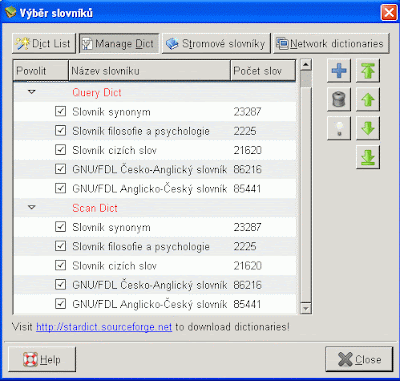Uncheck Slovník filosofie a psychologie under Query Dict
The image size is (400, 381).
click(60, 130)
